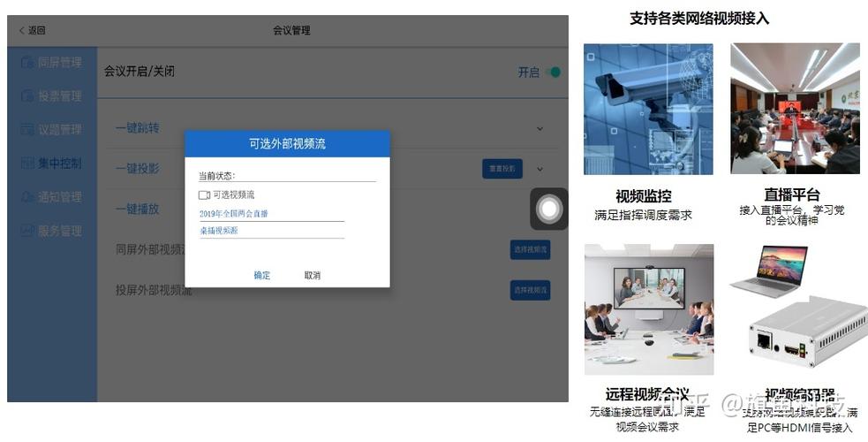Confirm the dialog with 确定
Viewport: 868px width, 442px height.
(x=262, y=275)
